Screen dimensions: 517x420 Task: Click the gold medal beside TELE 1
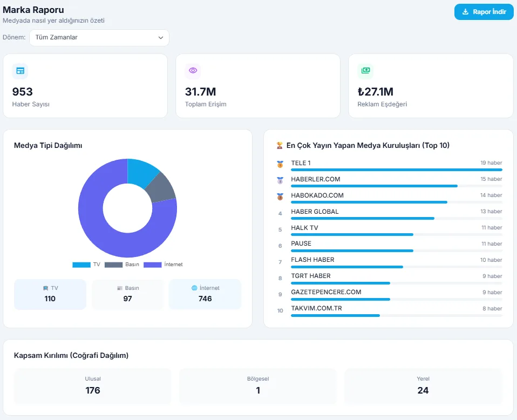280,164
